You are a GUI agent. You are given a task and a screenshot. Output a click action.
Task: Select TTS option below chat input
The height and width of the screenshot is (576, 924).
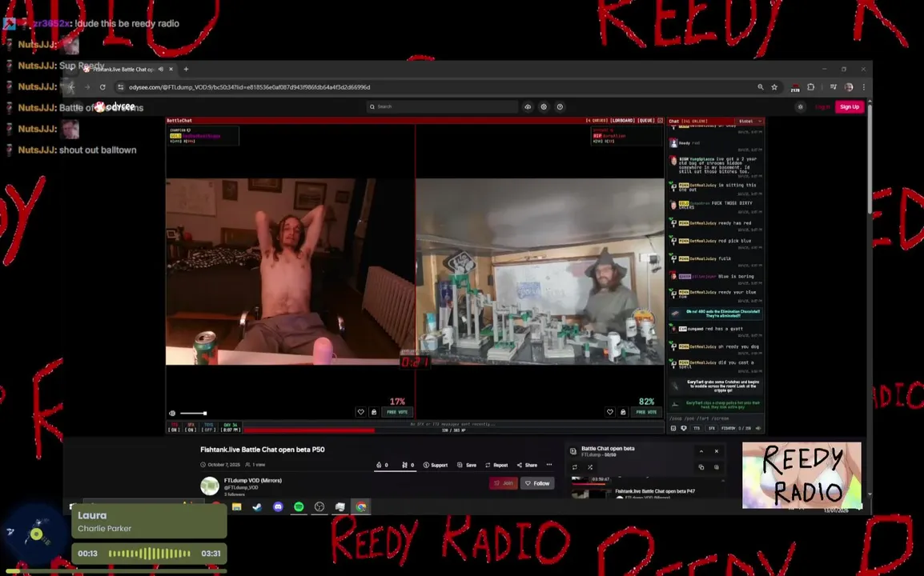(x=697, y=428)
